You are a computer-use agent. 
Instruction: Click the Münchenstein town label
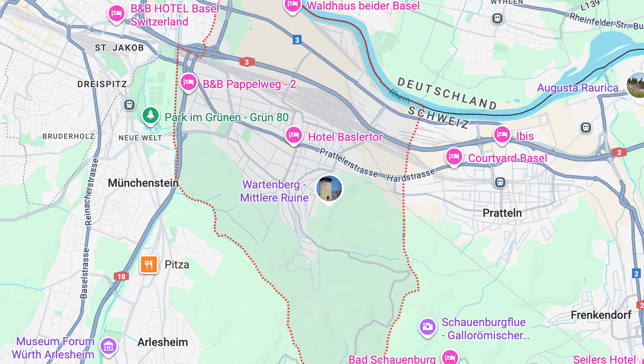tap(143, 183)
